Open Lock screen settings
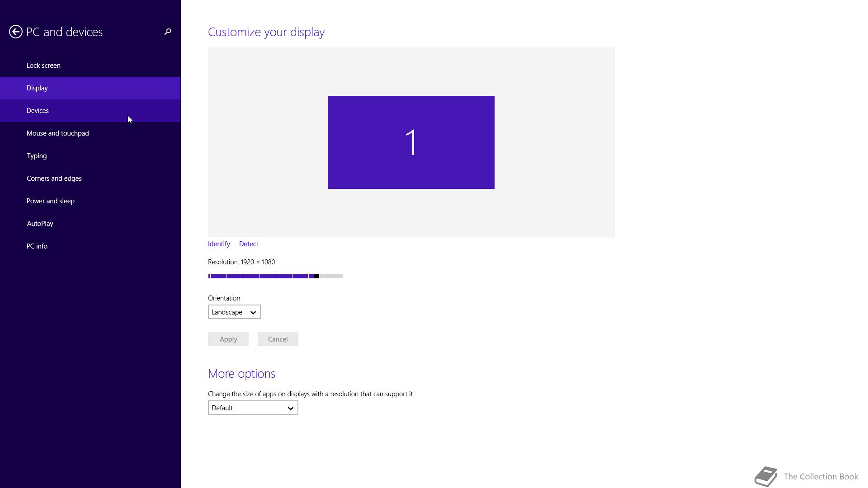This screenshot has height=488, width=868. tap(90, 66)
